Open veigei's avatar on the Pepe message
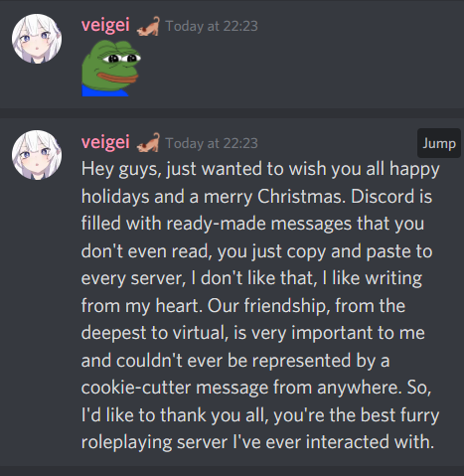 [x=37, y=39]
